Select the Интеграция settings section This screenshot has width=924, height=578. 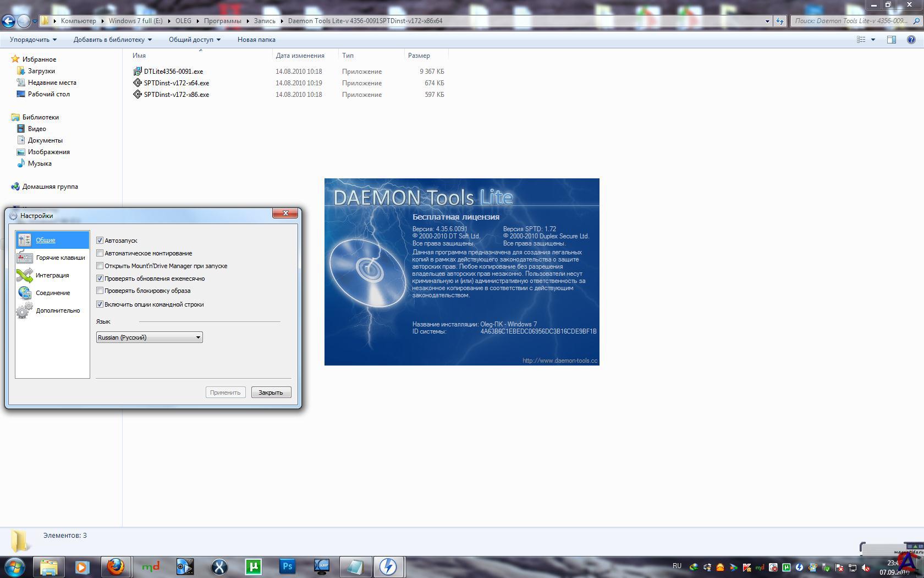[52, 275]
